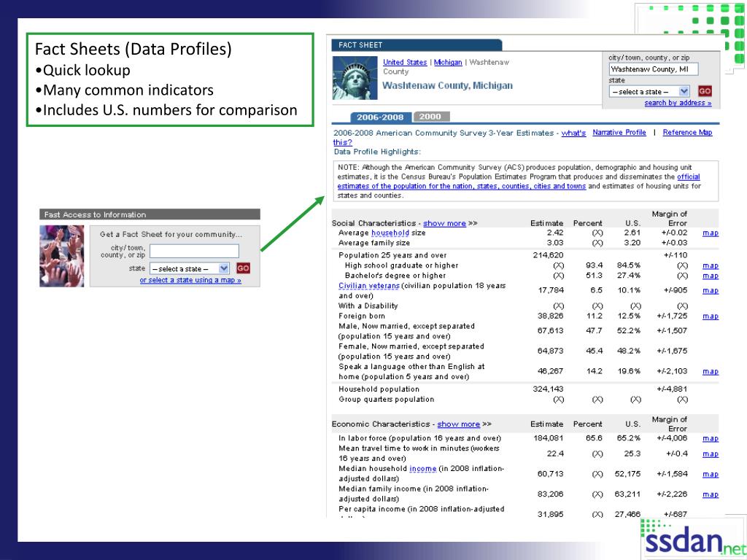Image resolution: width=747 pixels, height=560 pixels.
Task: Open map for Civilian veterans row
Action: click(711, 290)
